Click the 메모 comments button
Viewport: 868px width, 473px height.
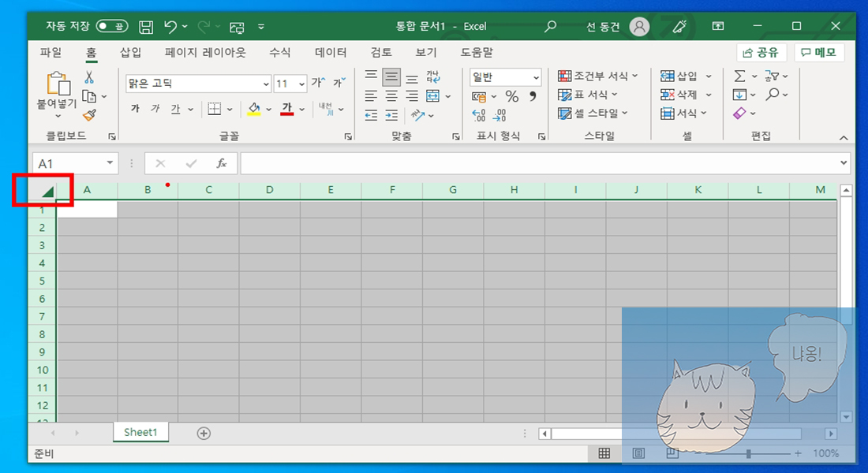(819, 53)
